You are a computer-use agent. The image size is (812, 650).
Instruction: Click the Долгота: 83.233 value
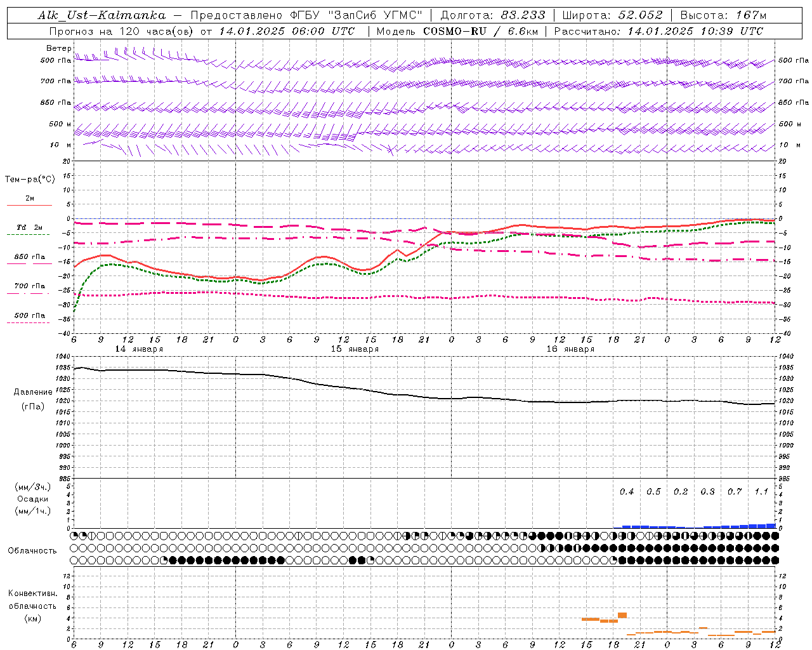(493, 15)
